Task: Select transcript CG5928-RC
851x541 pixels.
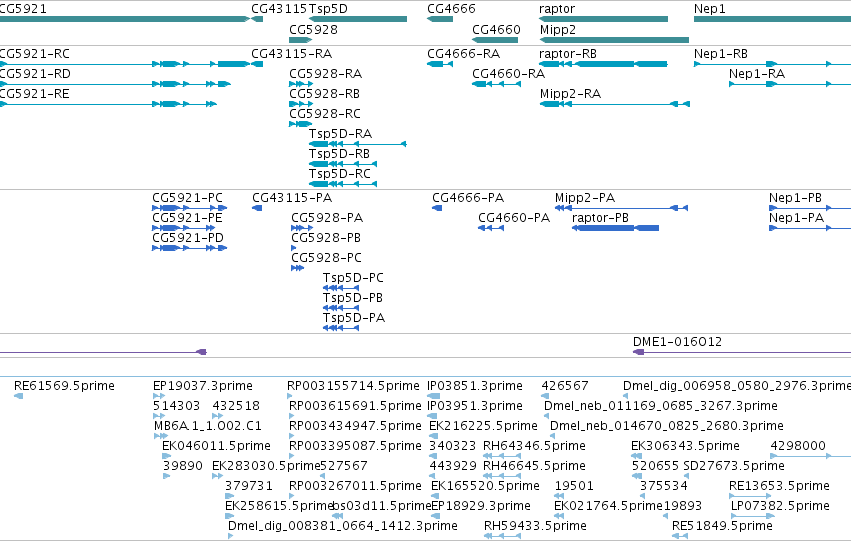Action: tap(301, 124)
